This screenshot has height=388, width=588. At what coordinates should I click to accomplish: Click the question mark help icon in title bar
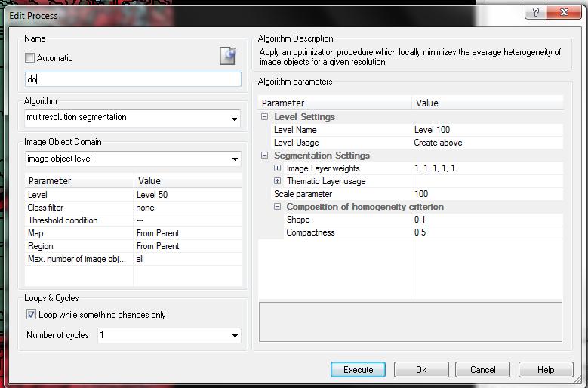pos(536,12)
